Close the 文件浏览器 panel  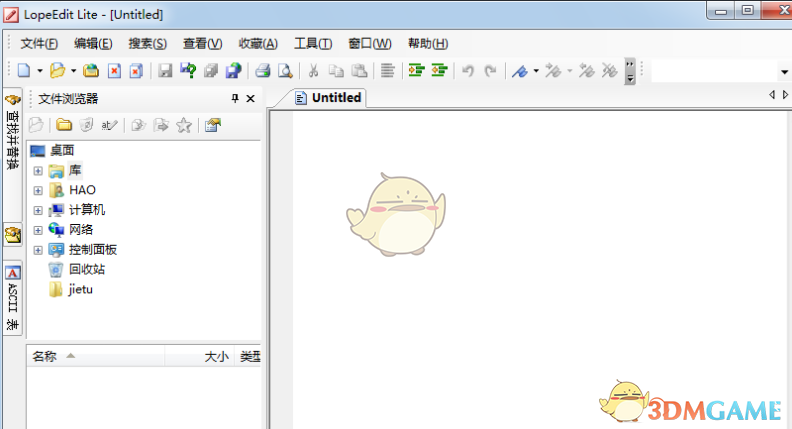pos(251,99)
